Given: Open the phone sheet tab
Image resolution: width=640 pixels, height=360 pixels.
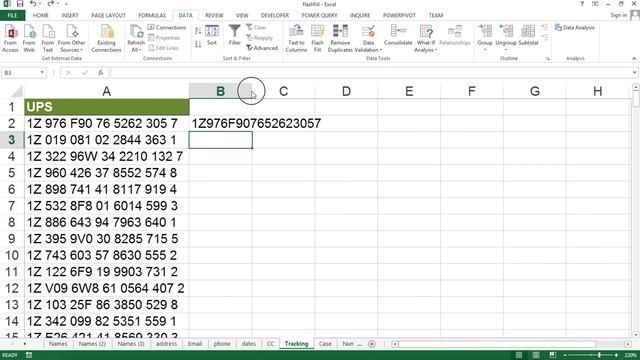Looking at the screenshot, I should pos(222,344).
